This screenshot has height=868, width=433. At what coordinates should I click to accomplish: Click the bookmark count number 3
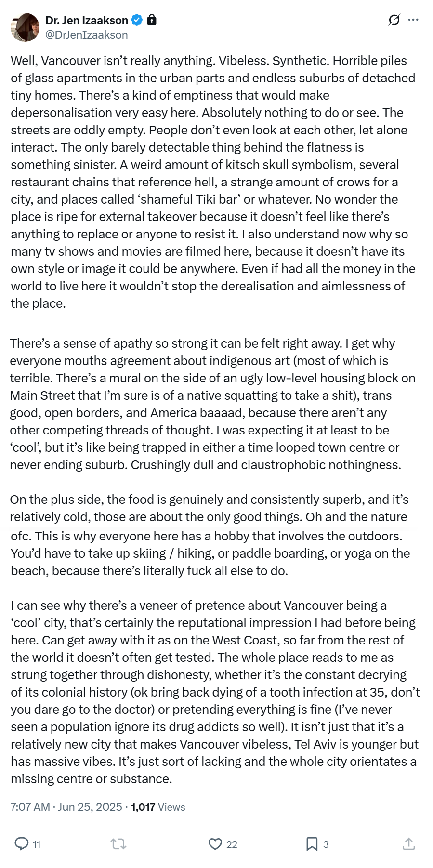pyautogui.click(x=326, y=844)
